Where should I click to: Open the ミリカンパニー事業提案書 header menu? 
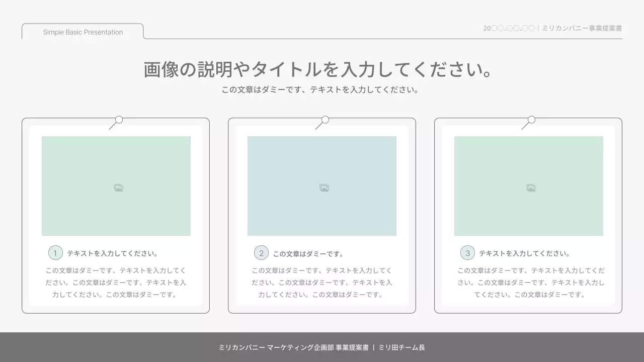pos(581,28)
